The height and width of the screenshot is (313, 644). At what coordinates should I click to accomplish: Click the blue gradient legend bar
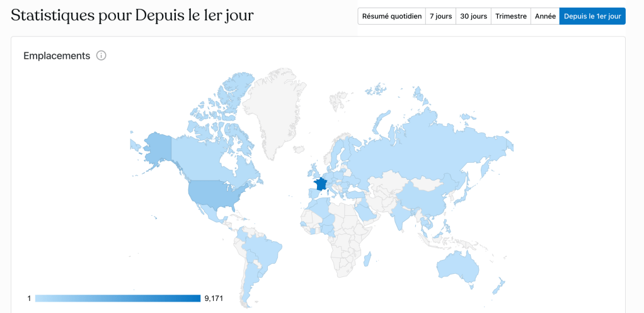(118, 298)
